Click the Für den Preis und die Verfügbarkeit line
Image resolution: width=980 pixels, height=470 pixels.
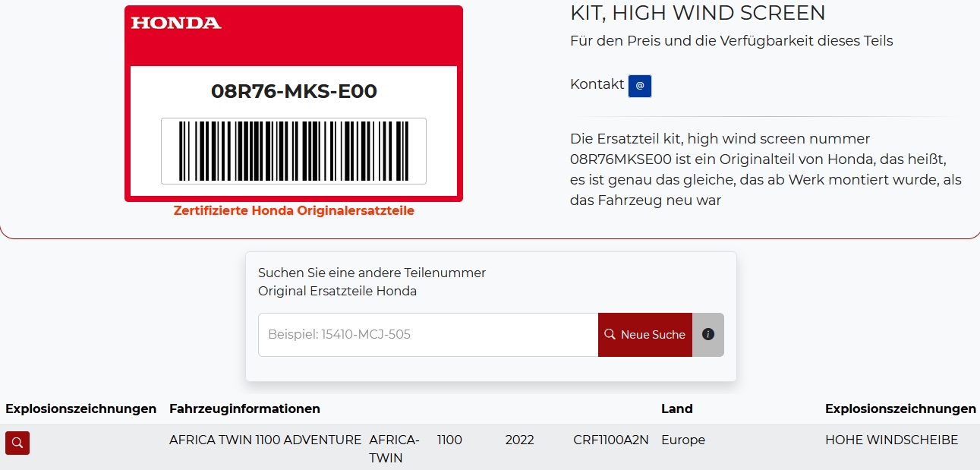click(731, 41)
